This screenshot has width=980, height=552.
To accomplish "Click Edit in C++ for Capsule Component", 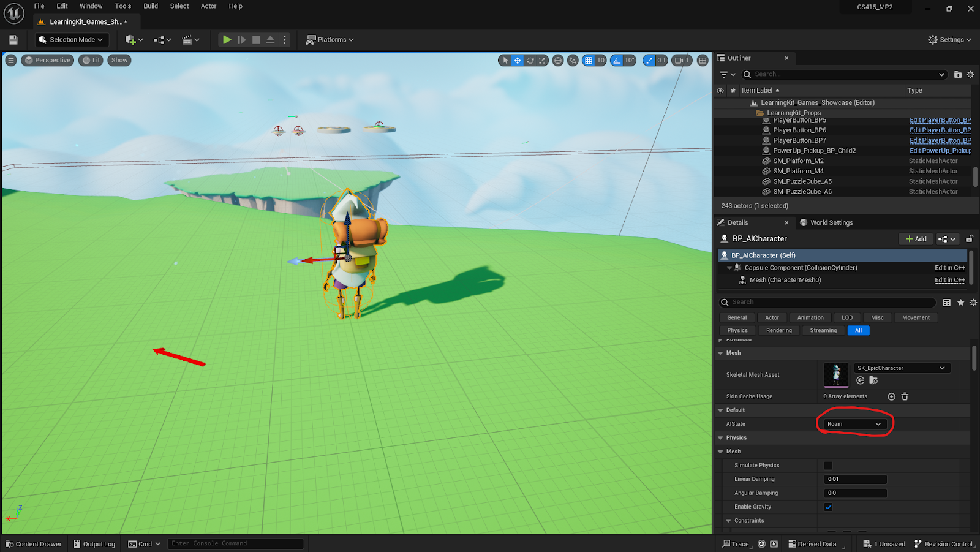I will [x=949, y=268].
